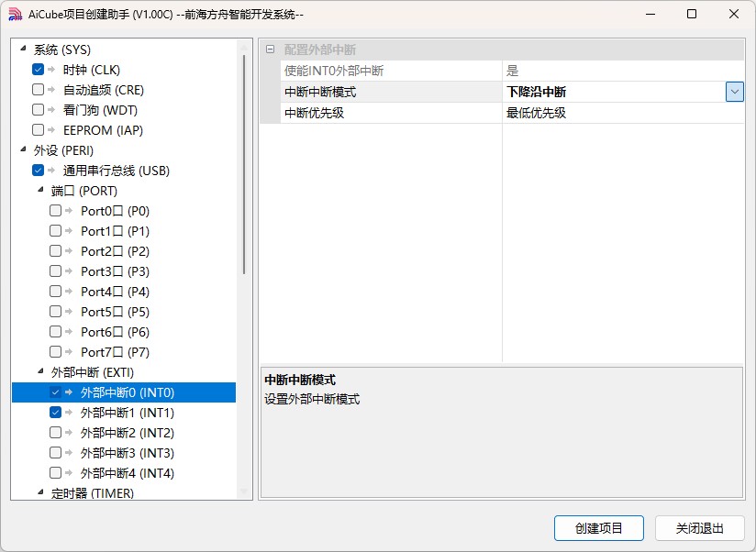756x552 pixels.
Task: Select 外部中断1 (INT1) tree label
Action: (x=127, y=413)
